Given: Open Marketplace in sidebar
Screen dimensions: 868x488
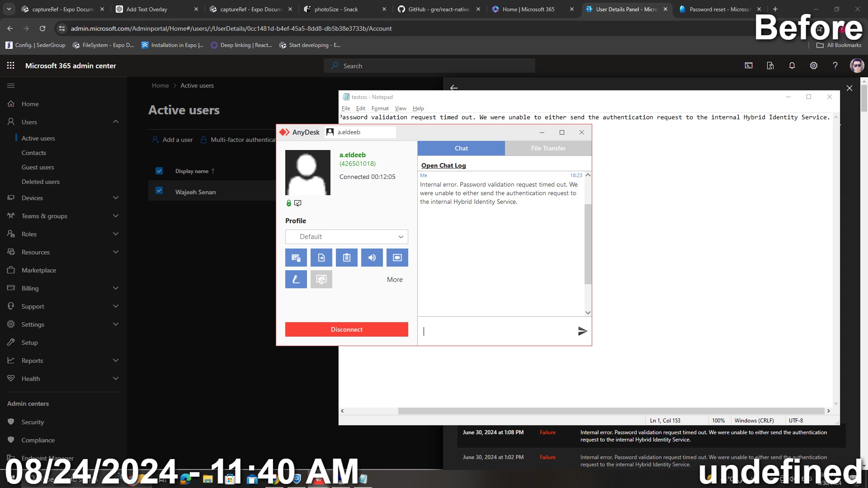Looking at the screenshot, I should (39, 270).
